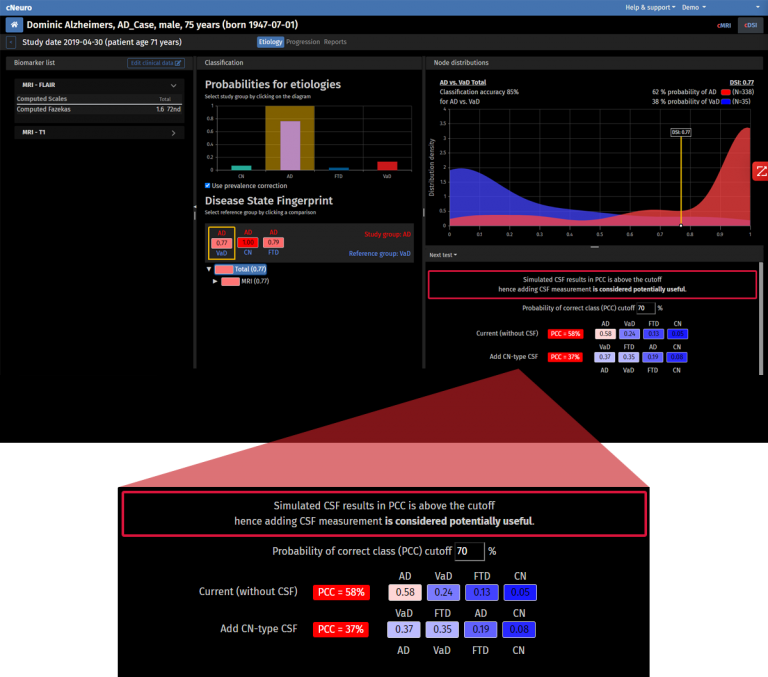Open the Reports tab

click(x=335, y=42)
